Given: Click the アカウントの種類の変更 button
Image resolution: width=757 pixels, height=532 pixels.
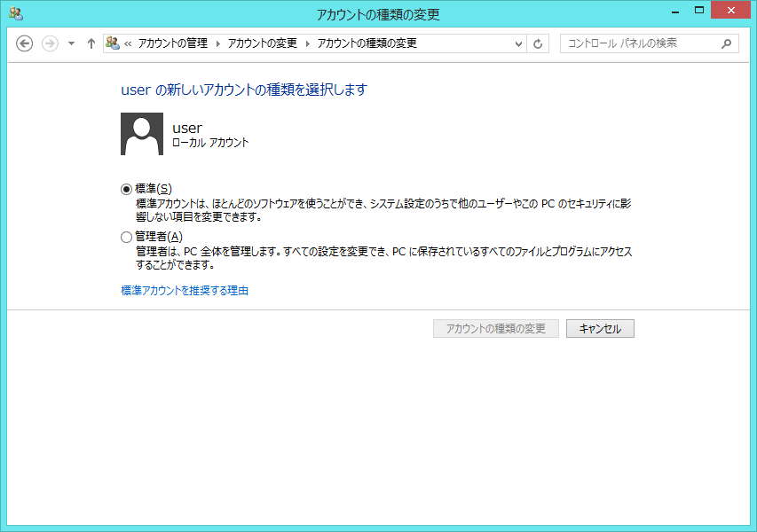Looking at the screenshot, I should [x=495, y=329].
